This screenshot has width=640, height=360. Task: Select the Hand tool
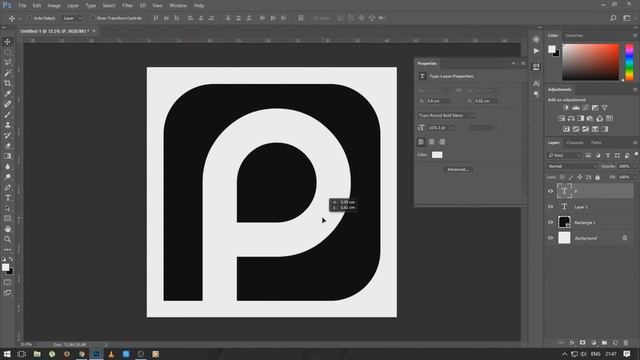point(7,229)
